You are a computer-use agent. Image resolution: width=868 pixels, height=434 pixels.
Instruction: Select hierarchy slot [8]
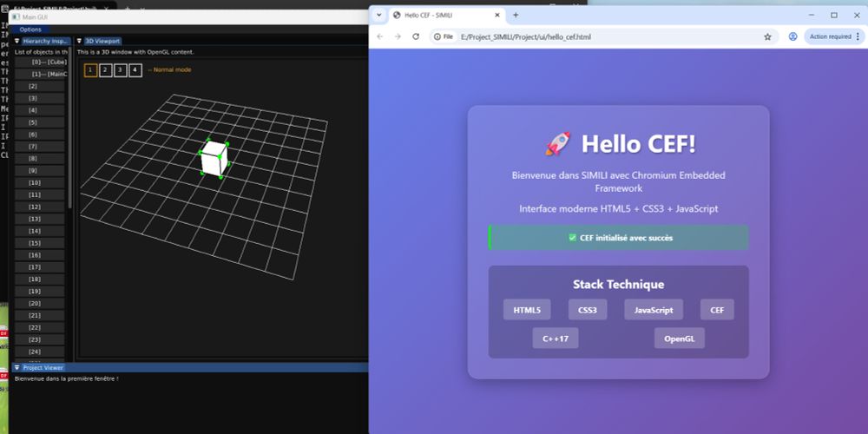[x=39, y=158]
